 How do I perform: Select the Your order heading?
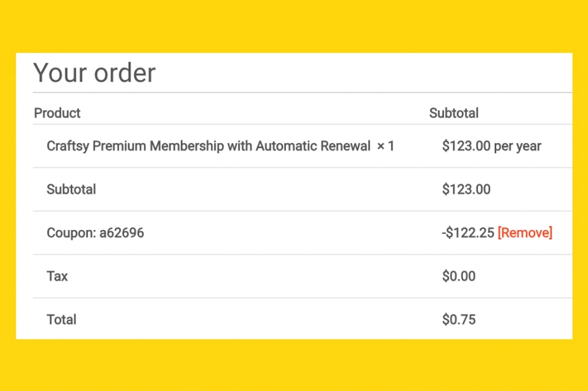[x=94, y=72]
